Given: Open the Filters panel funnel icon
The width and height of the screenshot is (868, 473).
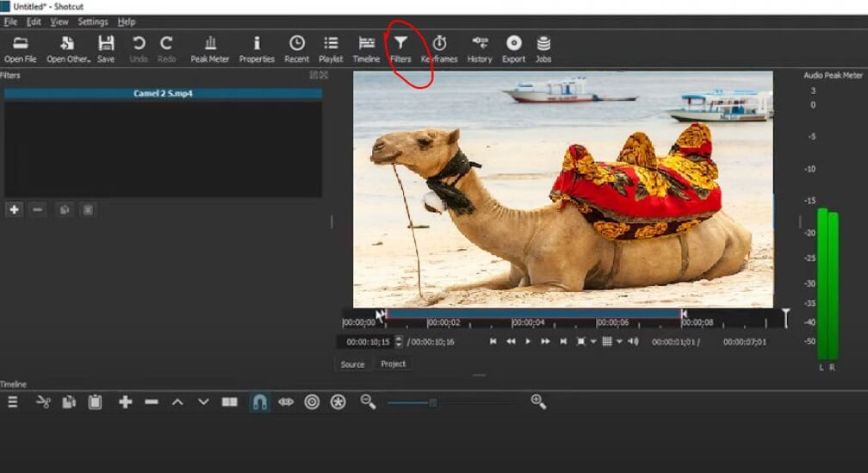Looking at the screenshot, I should [400, 49].
